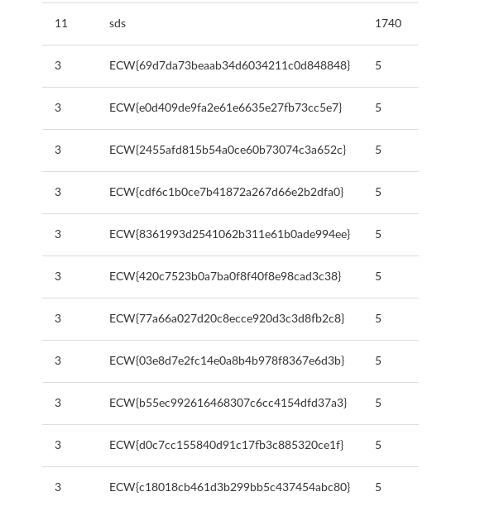This screenshot has height=530, width=480.
Task: Select flag ECW{420c7523b0a7ba0f8f40f8e98cad3c38}
Action: 225,276
